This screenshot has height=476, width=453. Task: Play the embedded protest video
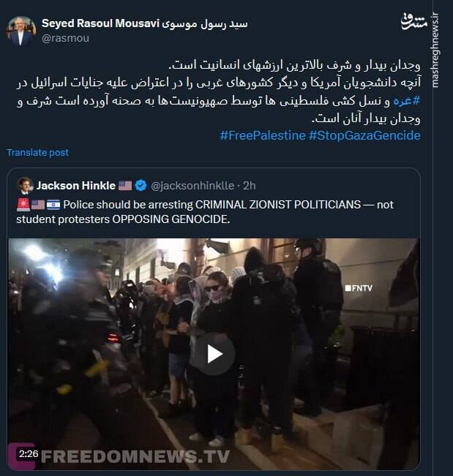[x=215, y=354]
